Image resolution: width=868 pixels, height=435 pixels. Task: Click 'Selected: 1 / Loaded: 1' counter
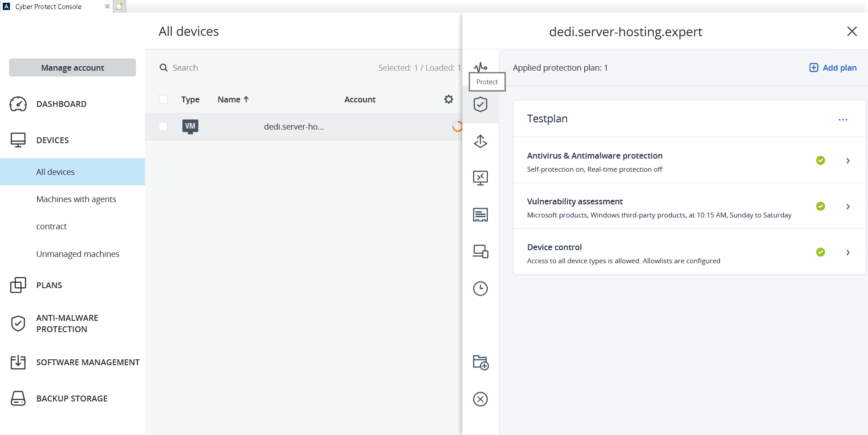pyautogui.click(x=419, y=68)
